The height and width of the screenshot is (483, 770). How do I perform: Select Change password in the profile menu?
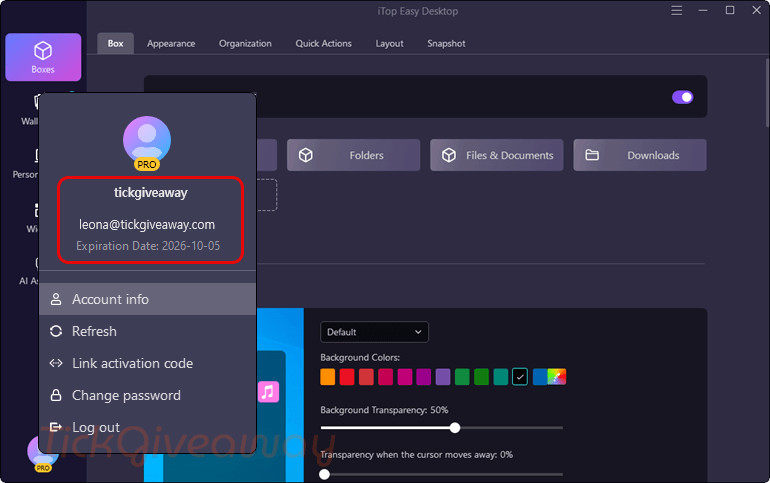tap(147, 395)
